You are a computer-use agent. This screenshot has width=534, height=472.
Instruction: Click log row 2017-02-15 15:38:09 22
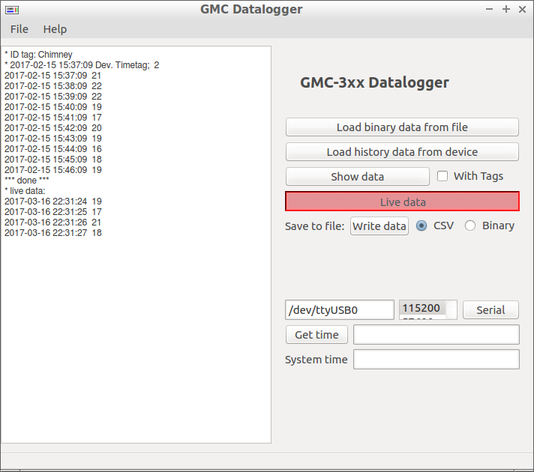[53, 86]
